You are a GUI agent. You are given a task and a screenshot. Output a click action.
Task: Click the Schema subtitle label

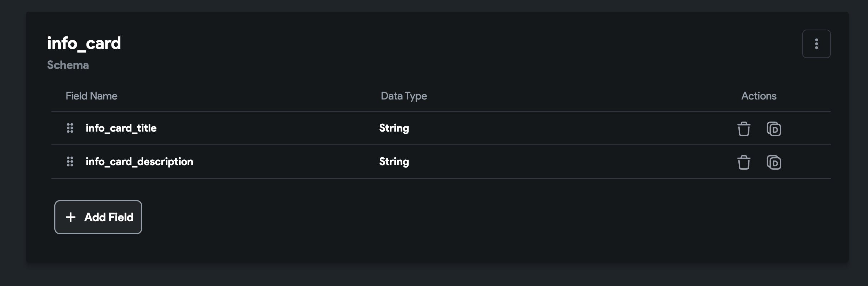pos(68,65)
